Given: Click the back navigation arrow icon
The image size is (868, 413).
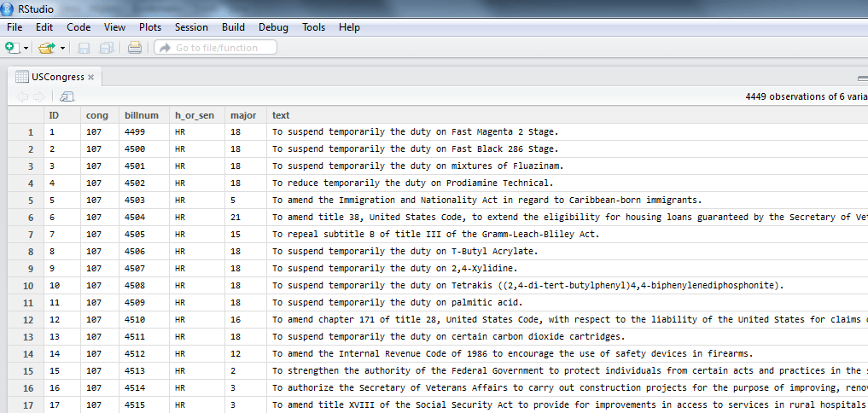Looking at the screenshot, I should click(23, 97).
